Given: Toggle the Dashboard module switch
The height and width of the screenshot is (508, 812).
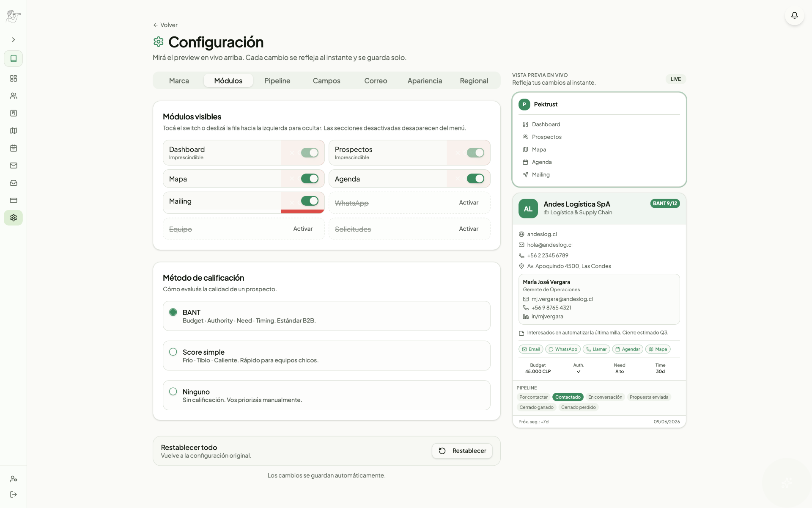Looking at the screenshot, I should coord(310,153).
